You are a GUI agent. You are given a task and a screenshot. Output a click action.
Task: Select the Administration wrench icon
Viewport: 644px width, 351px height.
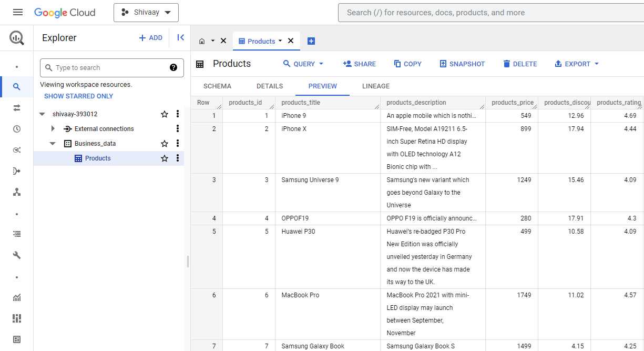(16, 255)
